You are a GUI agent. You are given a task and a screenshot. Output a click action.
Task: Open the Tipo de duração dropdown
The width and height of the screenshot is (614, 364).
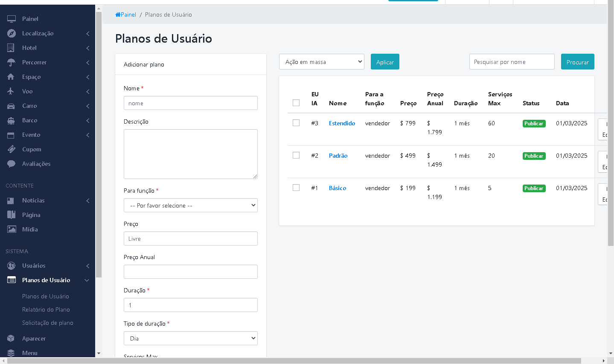pyautogui.click(x=190, y=338)
